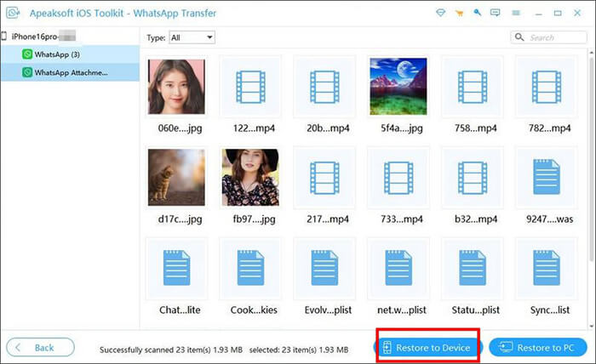Click the search magnifier icon

click(x=519, y=37)
